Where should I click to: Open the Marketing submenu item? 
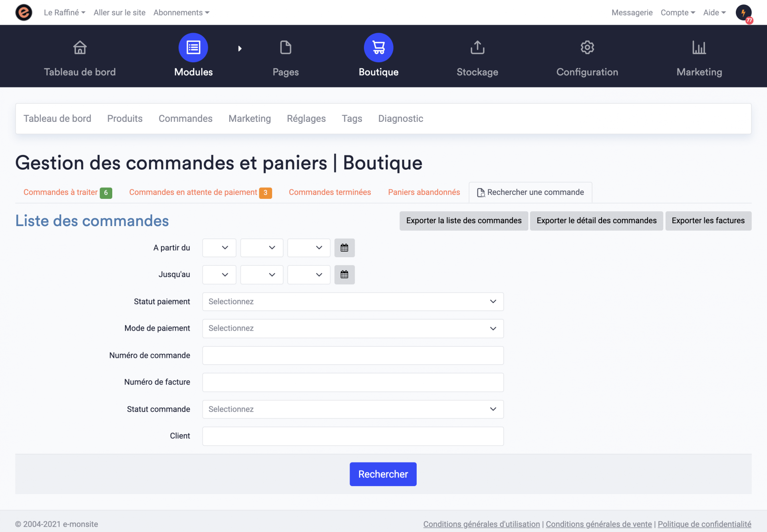click(250, 119)
